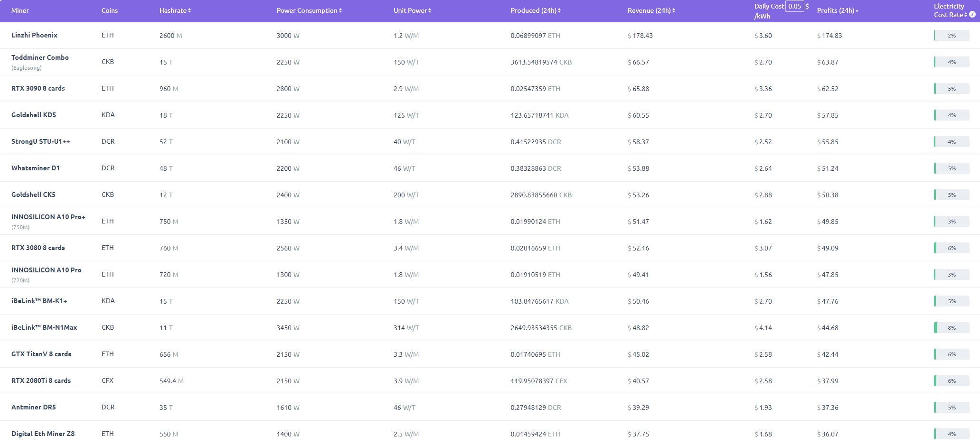This screenshot has width=980, height=445.
Task: Click the Miner column header
Action: (x=20, y=10)
